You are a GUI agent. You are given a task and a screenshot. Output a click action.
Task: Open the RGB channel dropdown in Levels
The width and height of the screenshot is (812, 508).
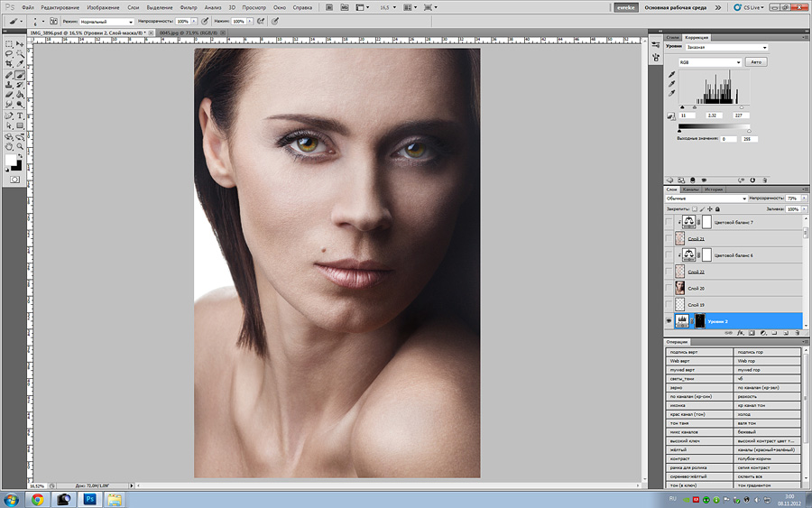[x=709, y=62]
